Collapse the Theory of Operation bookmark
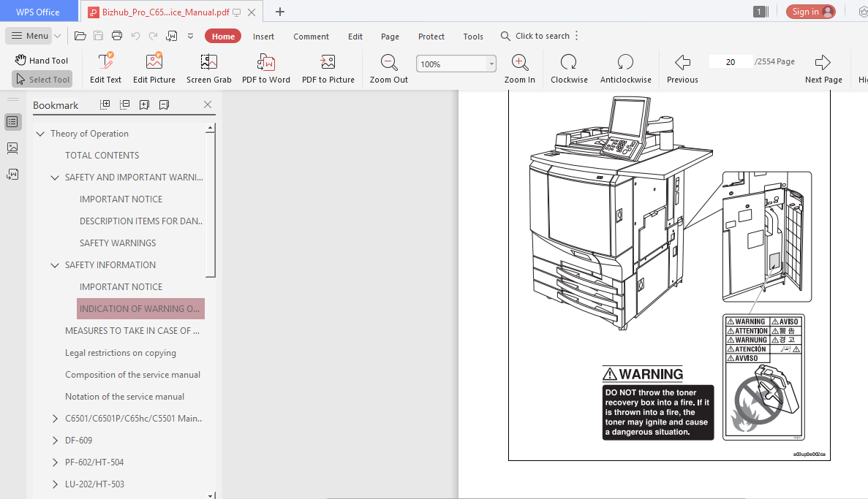The image size is (868, 499). click(x=40, y=134)
